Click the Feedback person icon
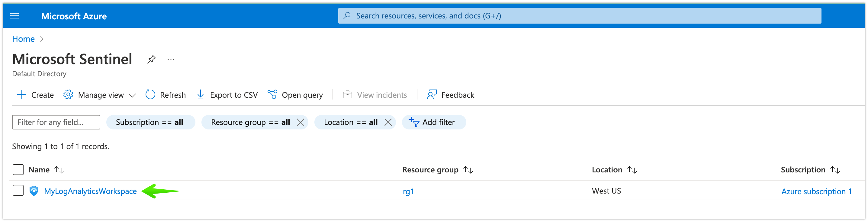This screenshot has height=222, width=868. [x=432, y=95]
